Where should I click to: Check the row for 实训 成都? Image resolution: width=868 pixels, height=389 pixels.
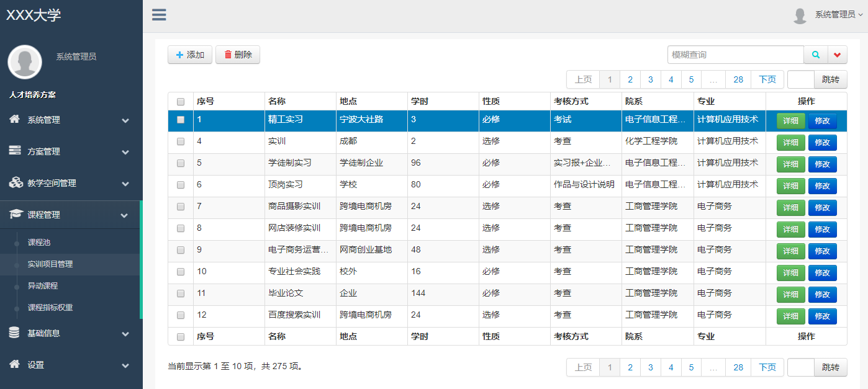tap(181, 141)
